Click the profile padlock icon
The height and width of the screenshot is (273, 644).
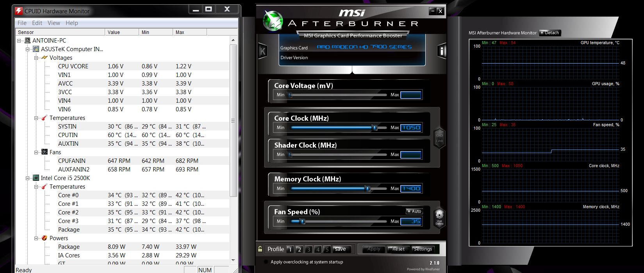[x=260, y=249]
